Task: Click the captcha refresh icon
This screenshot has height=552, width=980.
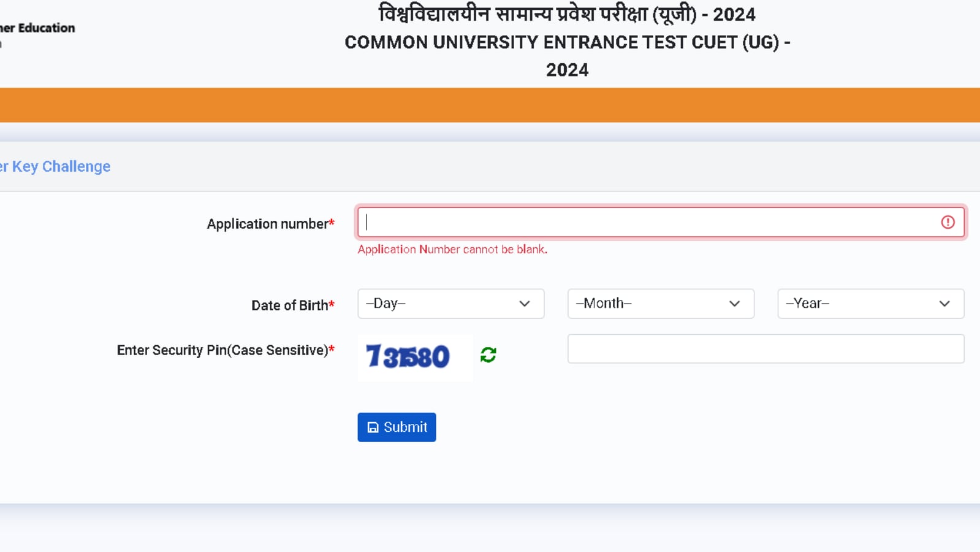Action: [x=487, y=356]
